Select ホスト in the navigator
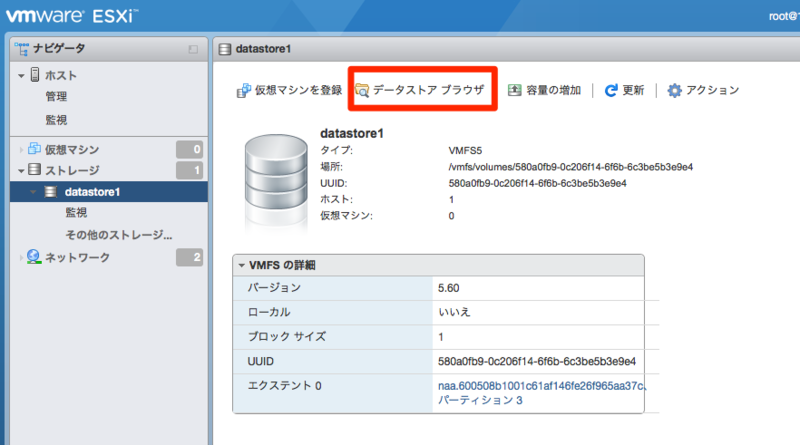The width and height of the screenshot is (800, 445). click(61, 75)
